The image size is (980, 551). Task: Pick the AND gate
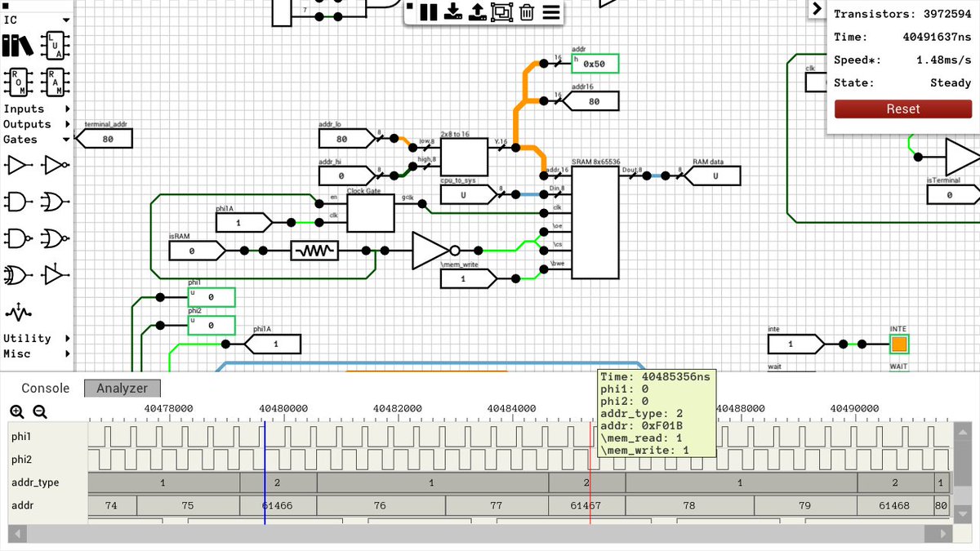pos(16,201)
